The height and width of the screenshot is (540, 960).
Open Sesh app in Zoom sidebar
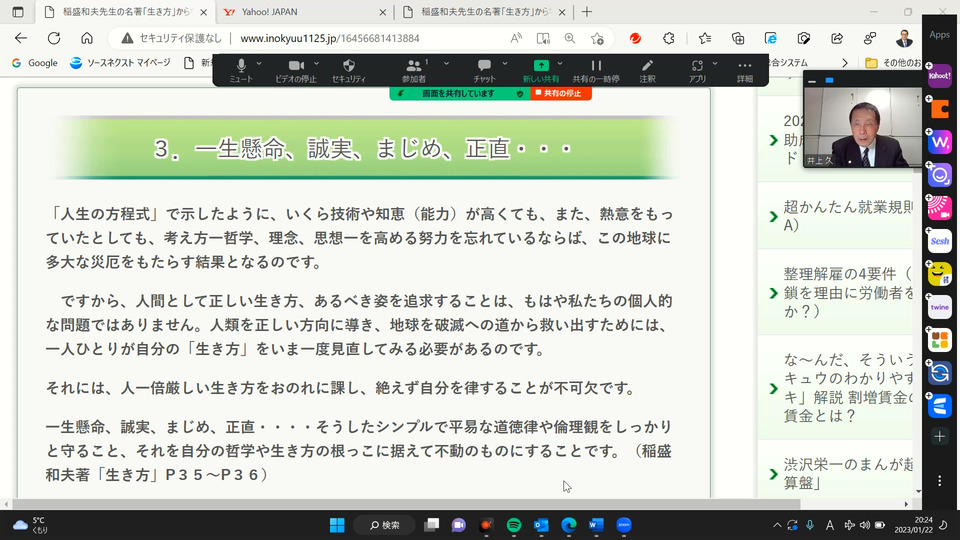click(940, 241)
